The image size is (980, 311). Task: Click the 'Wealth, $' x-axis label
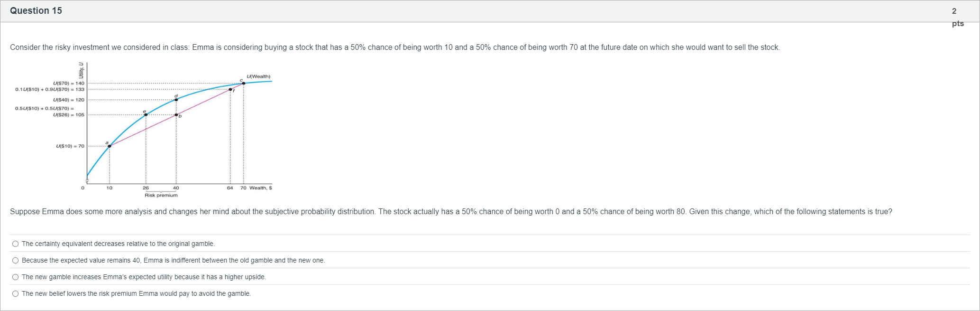pos(260,188)
